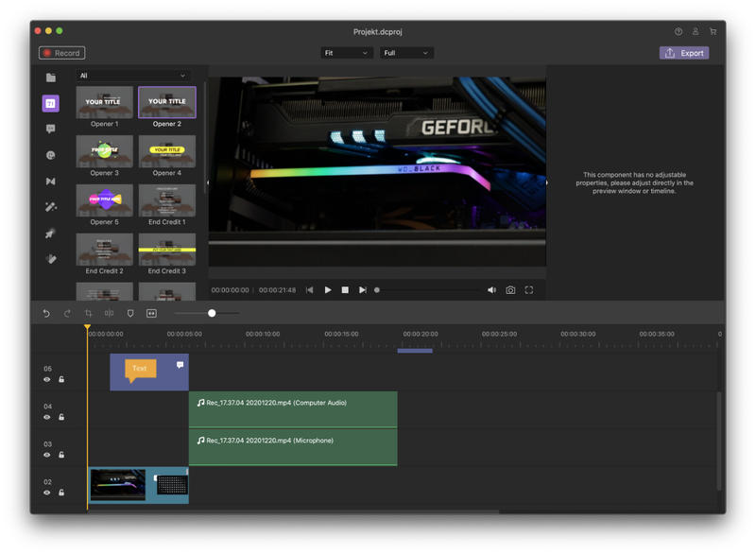The image size is (756, 554).
Task: Open the stickers sidebar tab
Action: pos(51,155)
